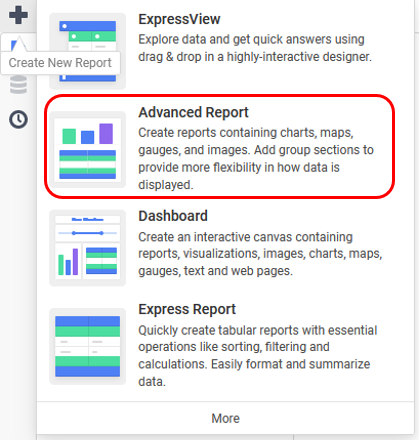Select the Advanced Report thumbnail icon
The height and width of the screenshot is (440, 419).
(88, 149)
